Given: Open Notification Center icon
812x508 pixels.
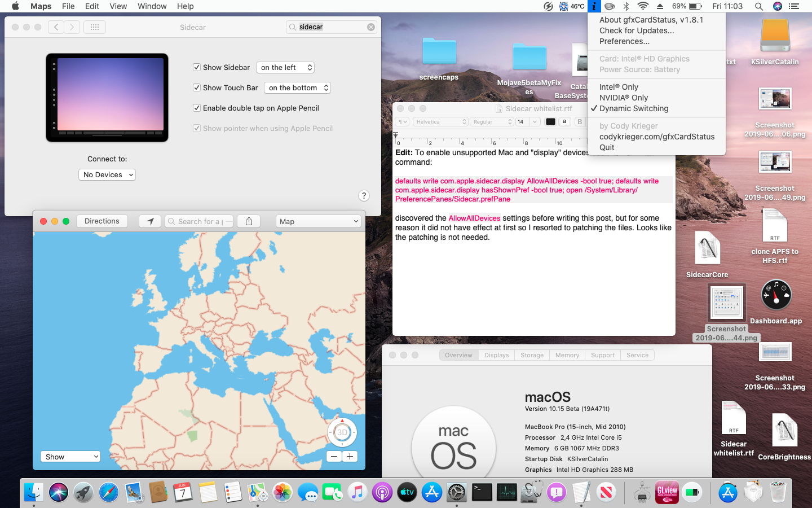Looking at the screenshot, I should coord(794,6).
